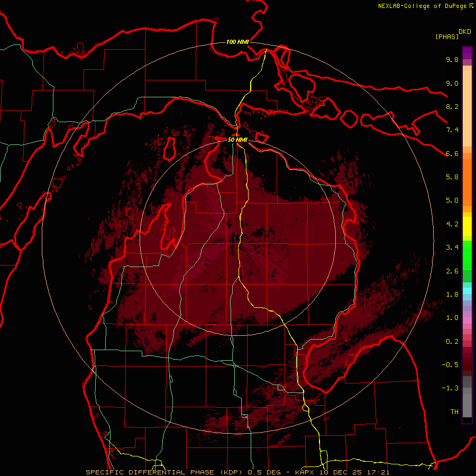Select the 7.4 legend value

(x=452, y=130)
